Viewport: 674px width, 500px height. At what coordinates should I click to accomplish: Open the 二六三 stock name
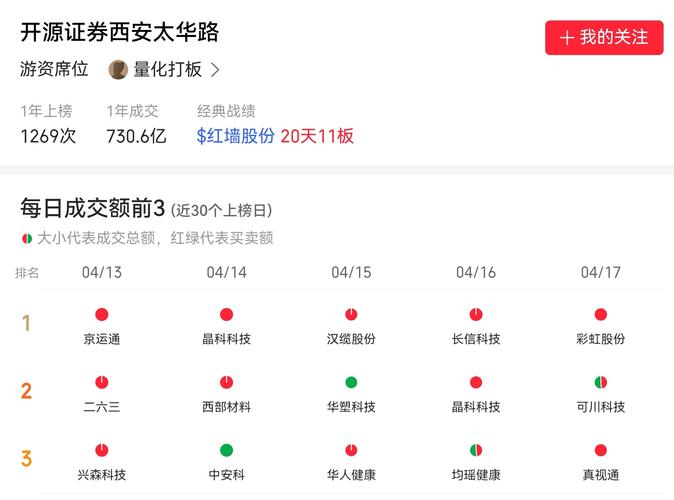click(x=102, y=407)
